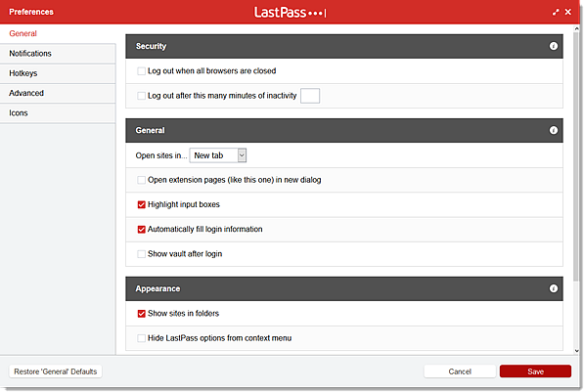Switch to the Notifications tab
Image resolution: width=584 pixels, height=392 pixels.
[58, 54]
